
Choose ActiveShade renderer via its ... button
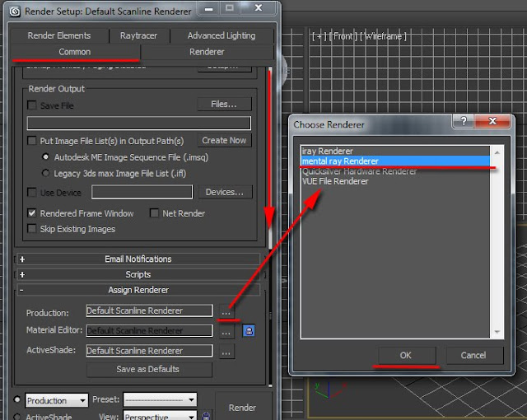pyautogui.click(x=226, y=352)
